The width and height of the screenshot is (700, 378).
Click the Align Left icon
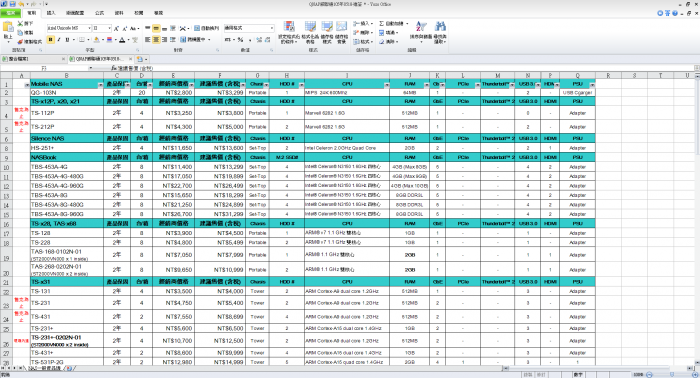click(x=148, y=40)
